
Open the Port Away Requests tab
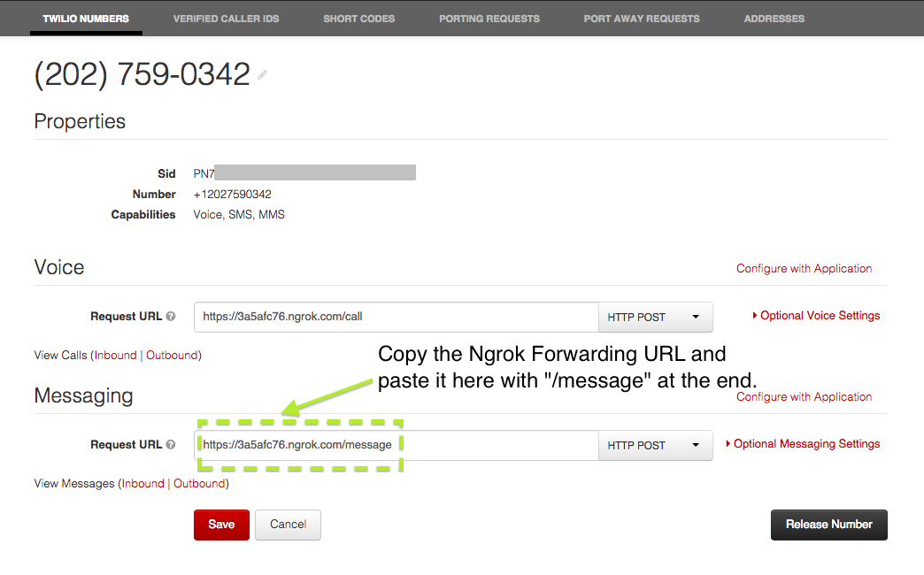point(642,19)
